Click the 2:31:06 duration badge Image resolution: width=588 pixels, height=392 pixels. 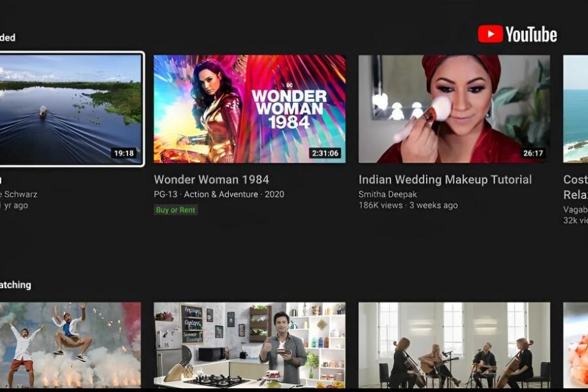[x=325, y=153]
